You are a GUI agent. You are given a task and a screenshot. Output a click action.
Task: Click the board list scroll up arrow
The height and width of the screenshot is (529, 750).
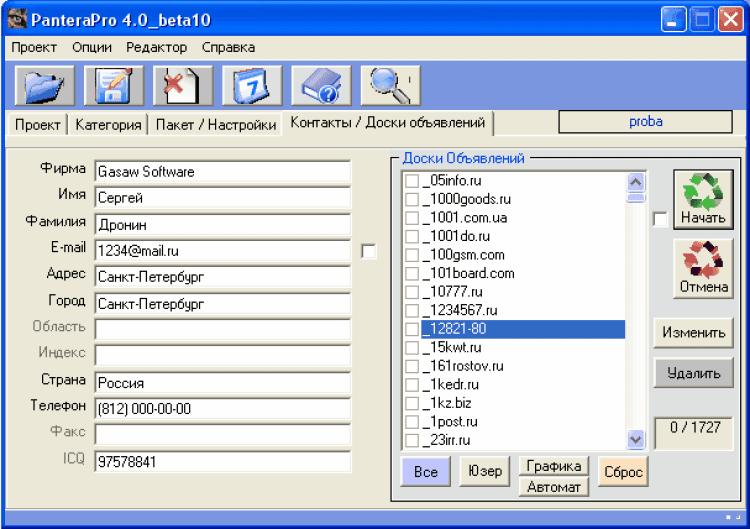pyautogui.click(x=636, y=182)
